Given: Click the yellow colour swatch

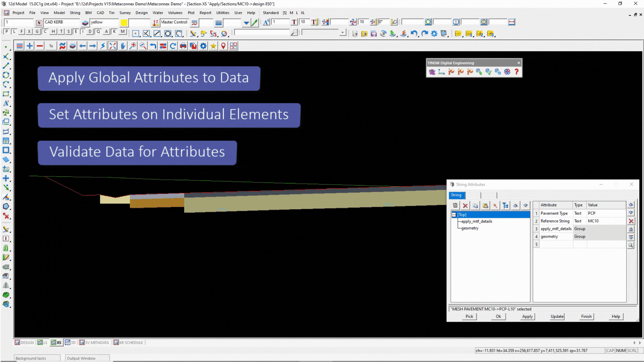Looking at the screenshot, I should [x=124, y=22].
